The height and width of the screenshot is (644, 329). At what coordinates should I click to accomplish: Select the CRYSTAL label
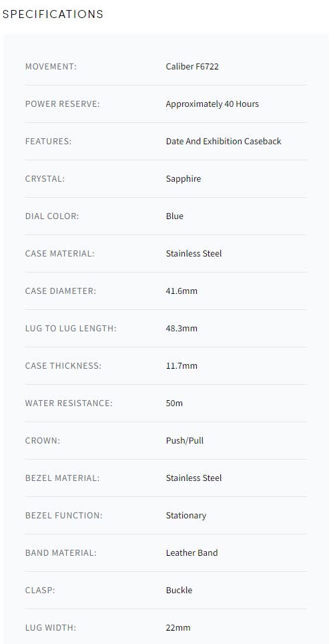[x=45, y=178]
